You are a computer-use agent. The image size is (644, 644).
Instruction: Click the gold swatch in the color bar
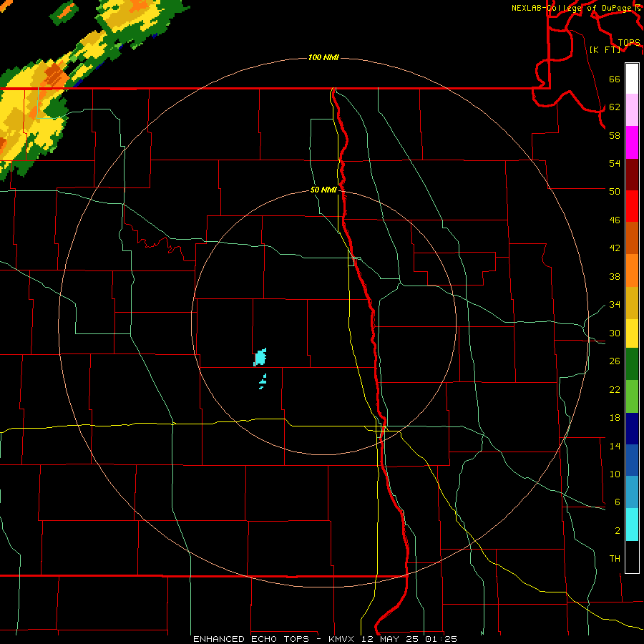632,303
